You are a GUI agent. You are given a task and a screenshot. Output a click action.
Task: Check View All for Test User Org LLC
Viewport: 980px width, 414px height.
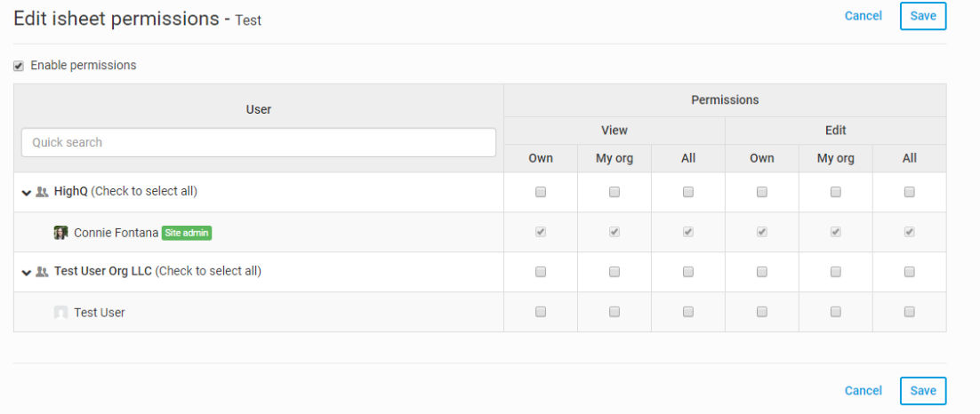[688, 272]
